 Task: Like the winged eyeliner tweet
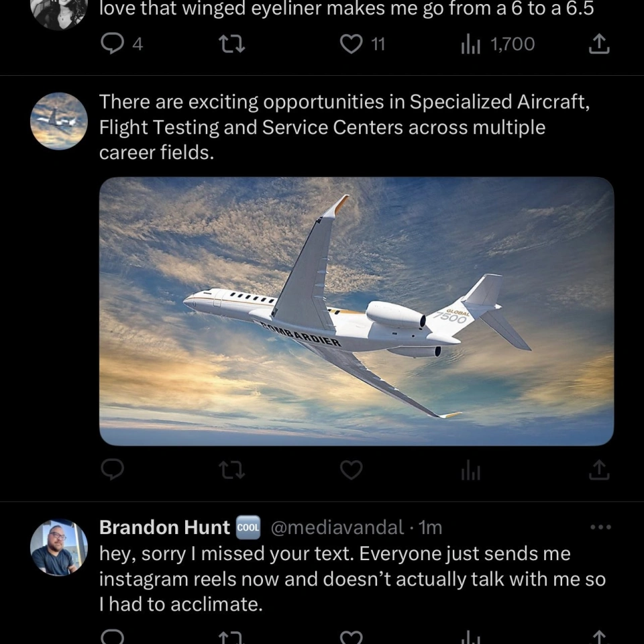[x=351, y=44]
